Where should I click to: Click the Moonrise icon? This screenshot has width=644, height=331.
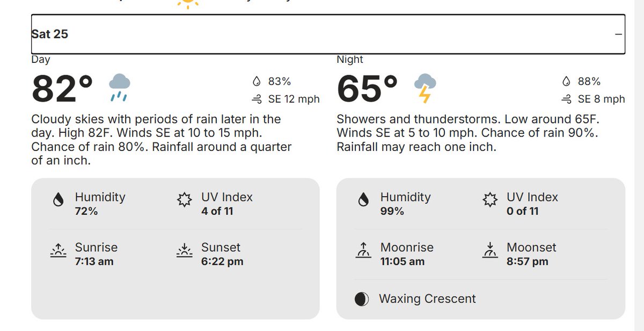pos(363,250)
